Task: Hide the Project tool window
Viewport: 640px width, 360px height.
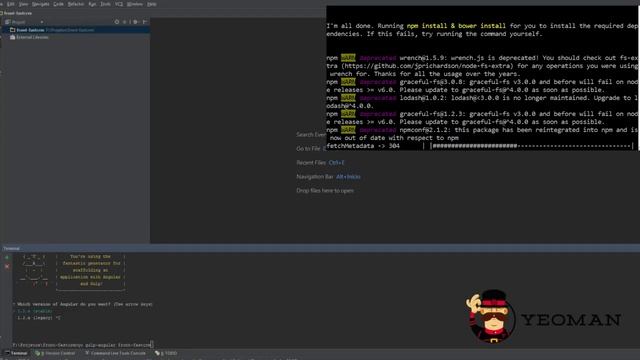Action: 144,22
